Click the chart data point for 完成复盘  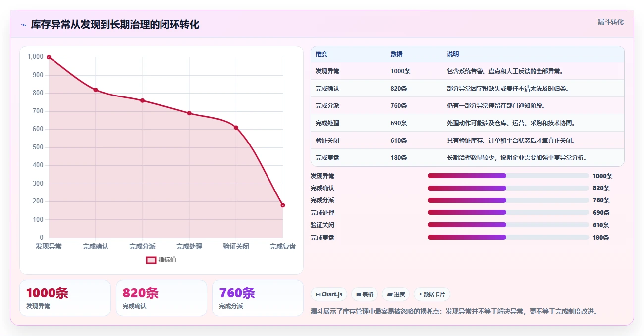283,205
